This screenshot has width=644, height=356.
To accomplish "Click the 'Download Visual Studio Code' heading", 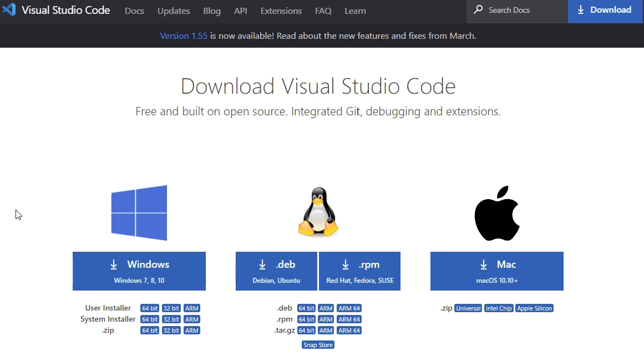I will (x=318, y=87).
